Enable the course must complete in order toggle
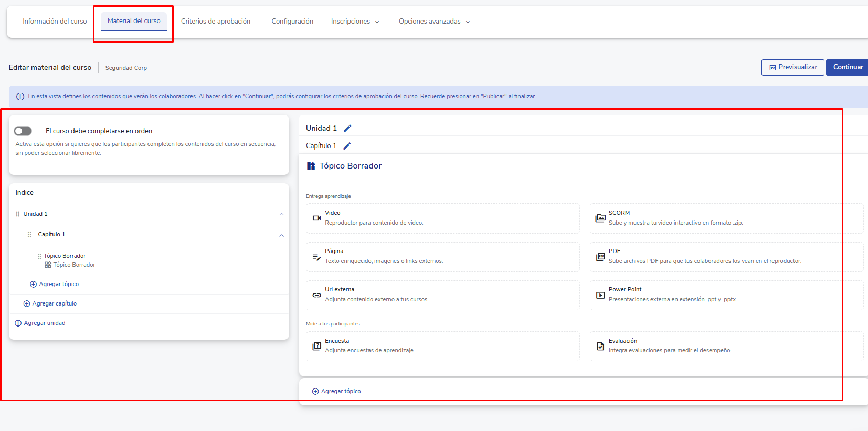This screenshot has width=868, height=431. click(x=23, y=131)
